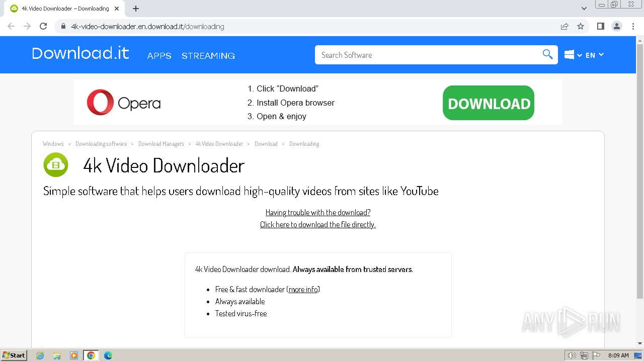Switch to Chrome in taskbar
644x362 pixels.
click(x=91, y=355)
